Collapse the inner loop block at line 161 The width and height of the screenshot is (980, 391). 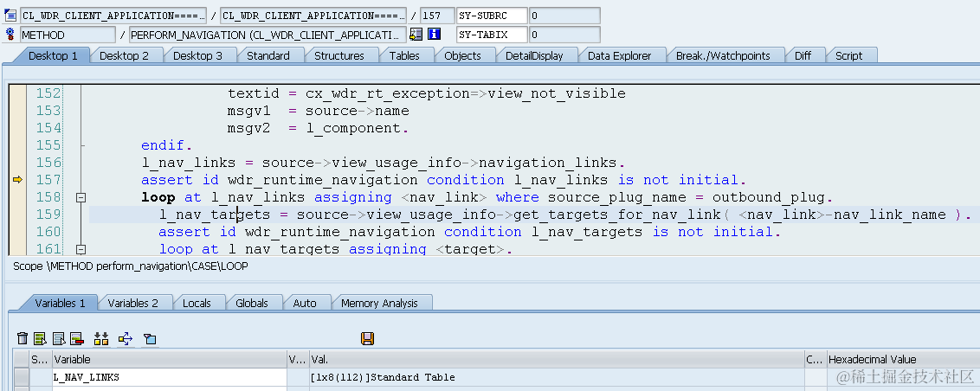80,249
